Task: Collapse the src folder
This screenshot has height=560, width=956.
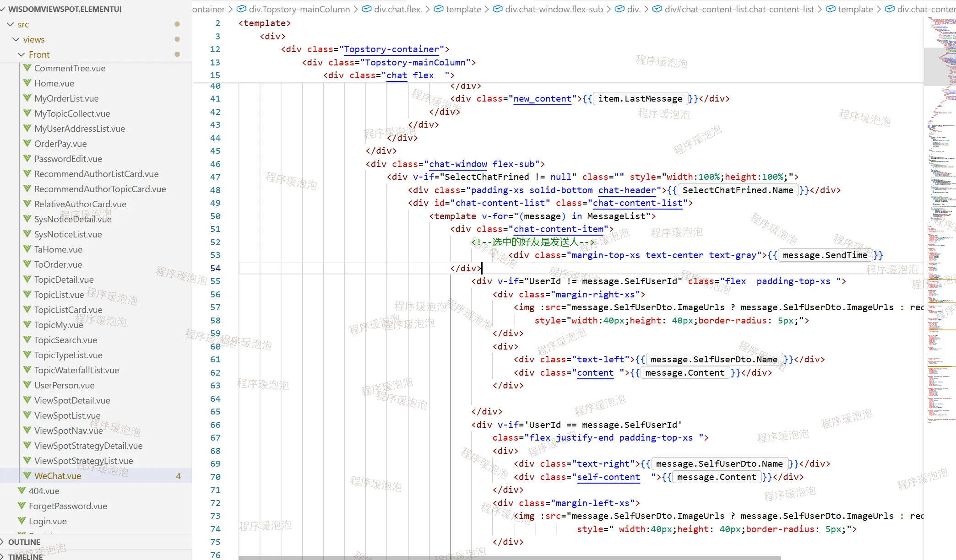Action: 10,24
